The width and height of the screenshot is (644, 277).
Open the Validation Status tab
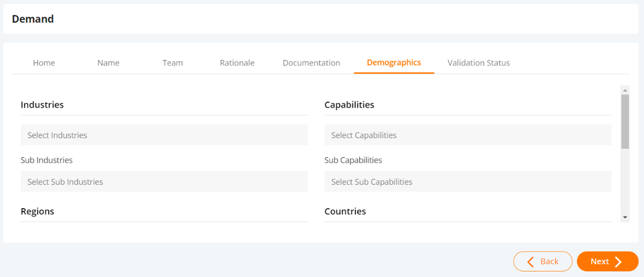click(x=479, y=63)
